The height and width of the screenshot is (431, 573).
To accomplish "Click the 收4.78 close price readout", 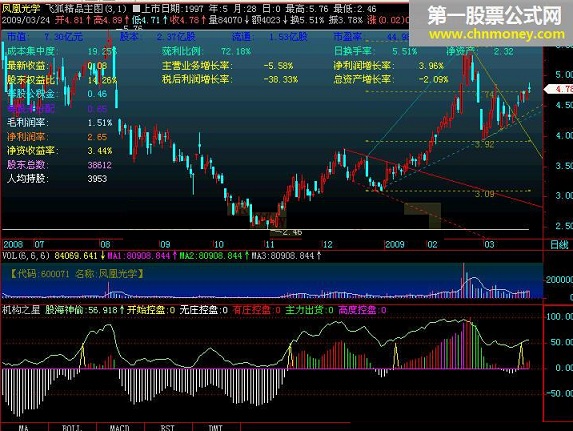I will (x=187, y=20).
